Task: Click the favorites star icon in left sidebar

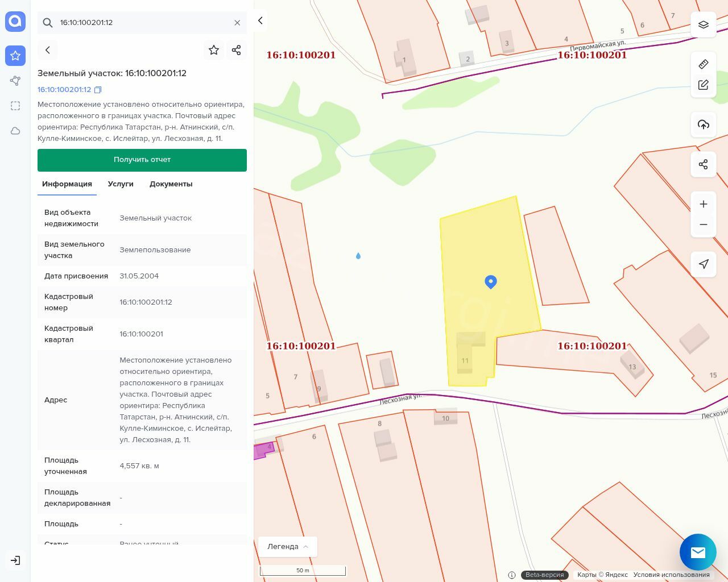Action: click(15, 56)
